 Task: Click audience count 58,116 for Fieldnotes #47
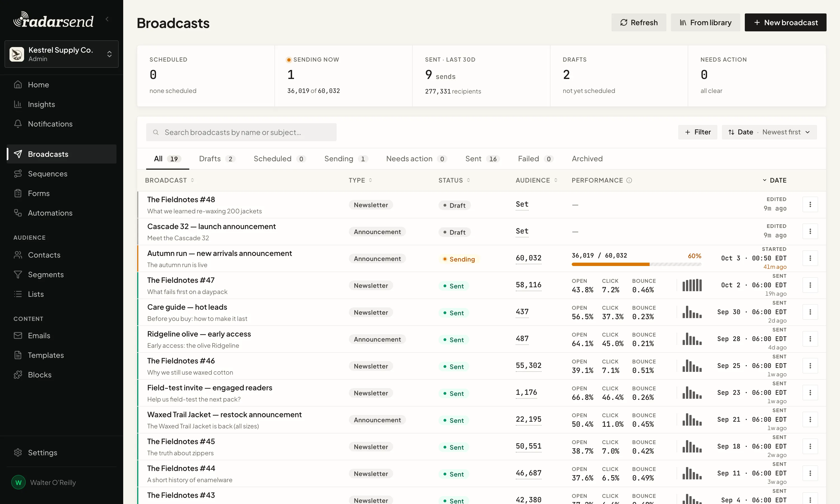click(528, 285)
